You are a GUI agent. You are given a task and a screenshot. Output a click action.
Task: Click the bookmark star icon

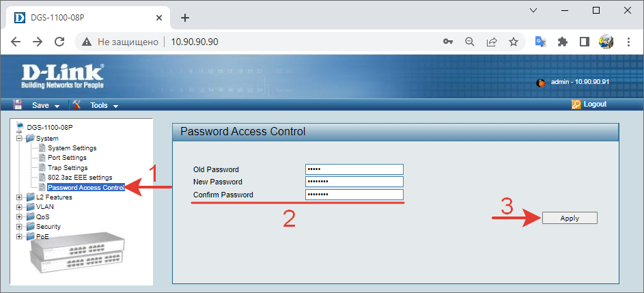click(x=514, y=42)
